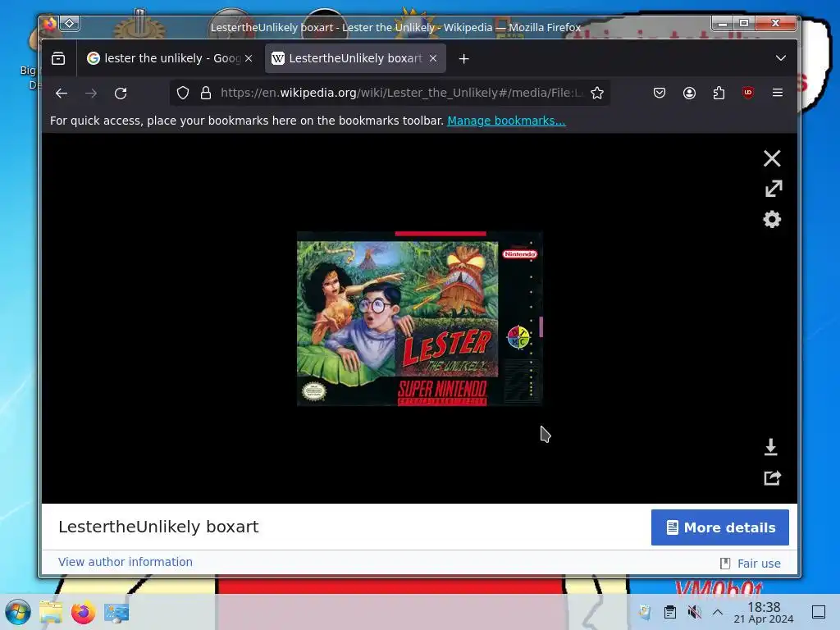List all tabs dropdown arrow
840x630 pixels.
tap(781, 58)
